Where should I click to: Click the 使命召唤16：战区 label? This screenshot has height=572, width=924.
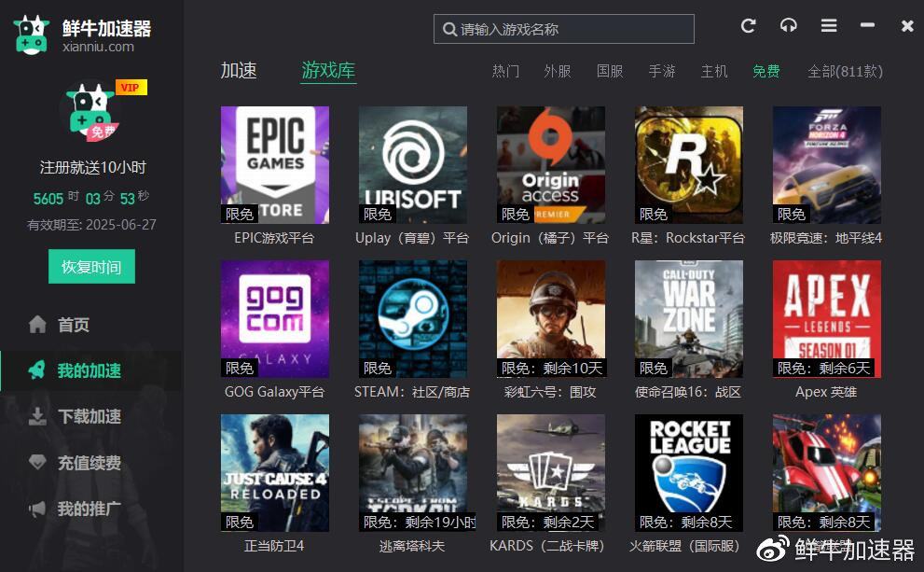688,392
